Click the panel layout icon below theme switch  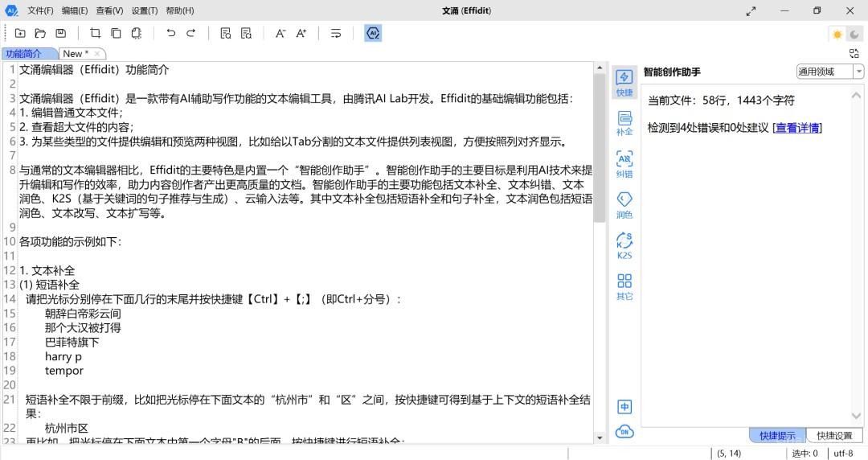point(854,53)
